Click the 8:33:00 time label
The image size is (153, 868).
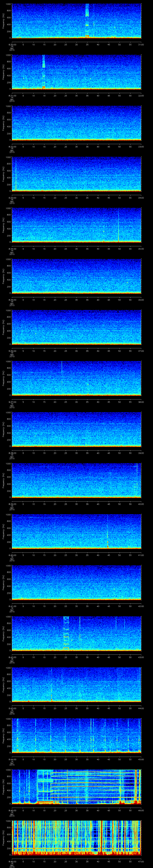(x=12, y=197)
